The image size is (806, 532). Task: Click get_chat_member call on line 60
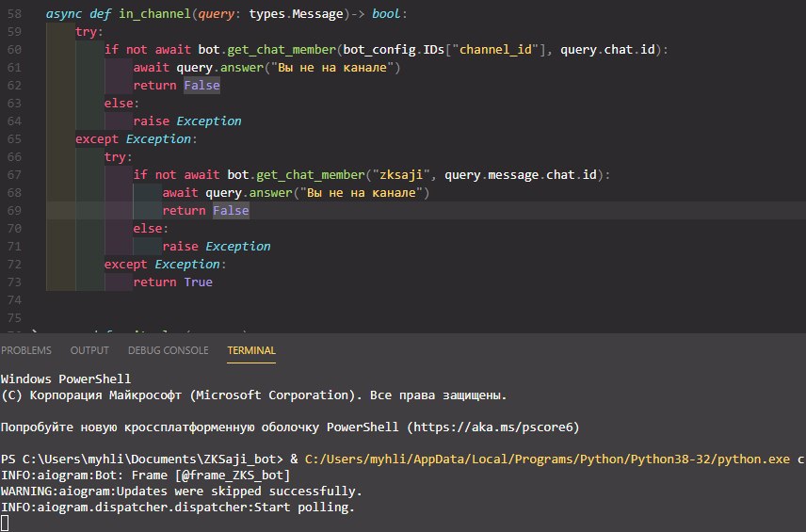tap(282, 49)
